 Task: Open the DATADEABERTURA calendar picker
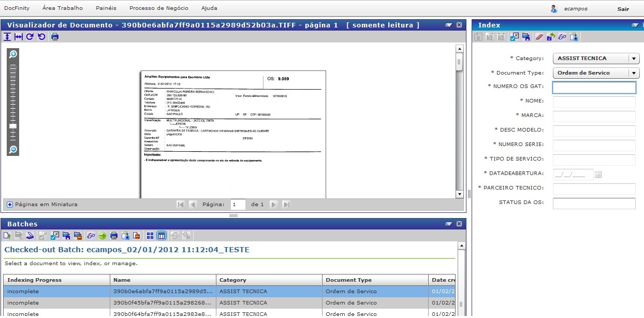pyautogui.click(x=598, y=175)
